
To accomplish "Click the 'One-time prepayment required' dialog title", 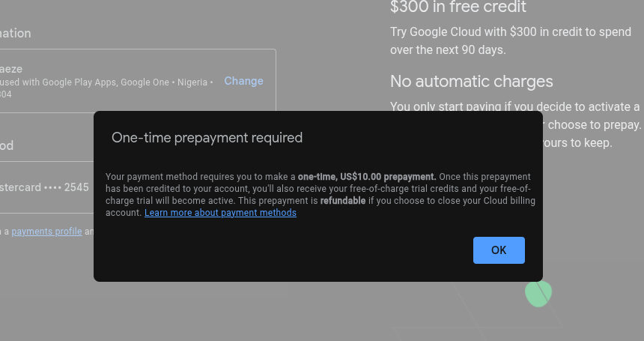I will (x=207, y=138).
